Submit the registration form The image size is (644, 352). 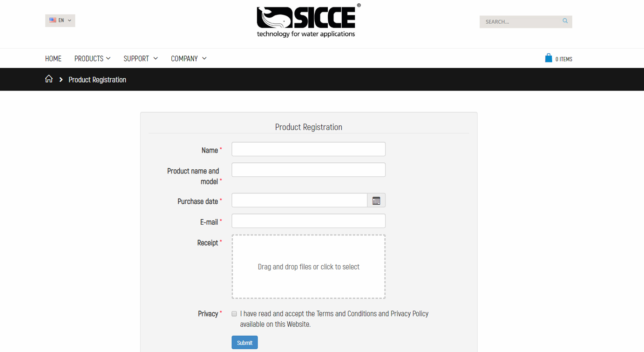click(244, 343)
